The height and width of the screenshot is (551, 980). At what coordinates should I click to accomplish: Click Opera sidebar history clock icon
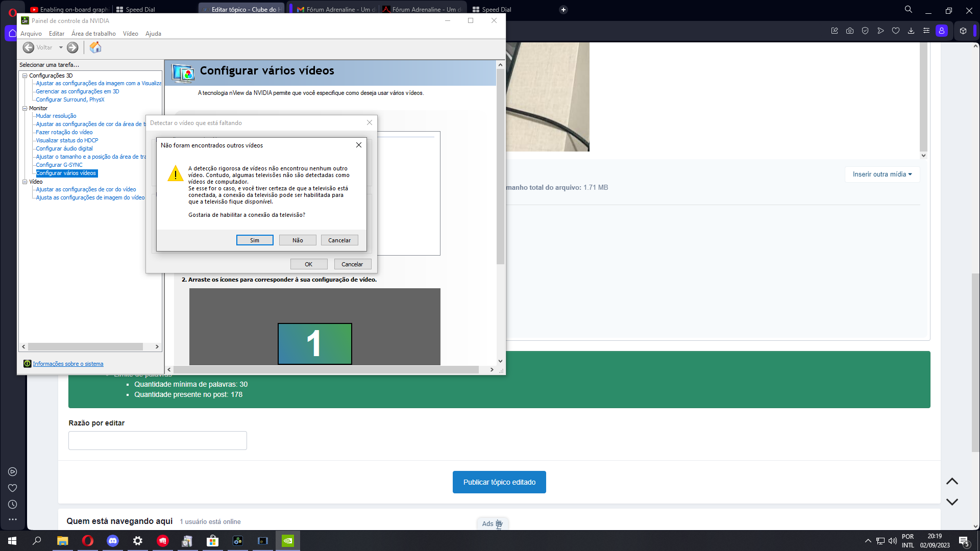click(13, 505)
